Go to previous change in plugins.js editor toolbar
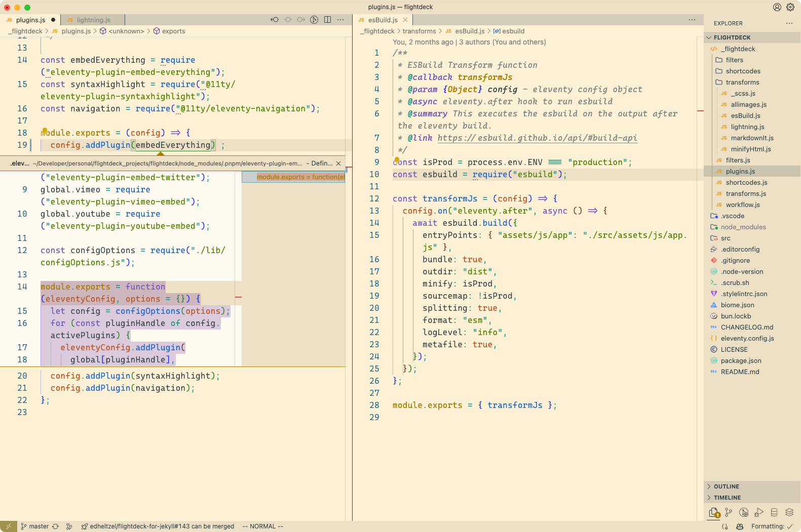This screenshot has width=801, height=532. click(275, 20)
